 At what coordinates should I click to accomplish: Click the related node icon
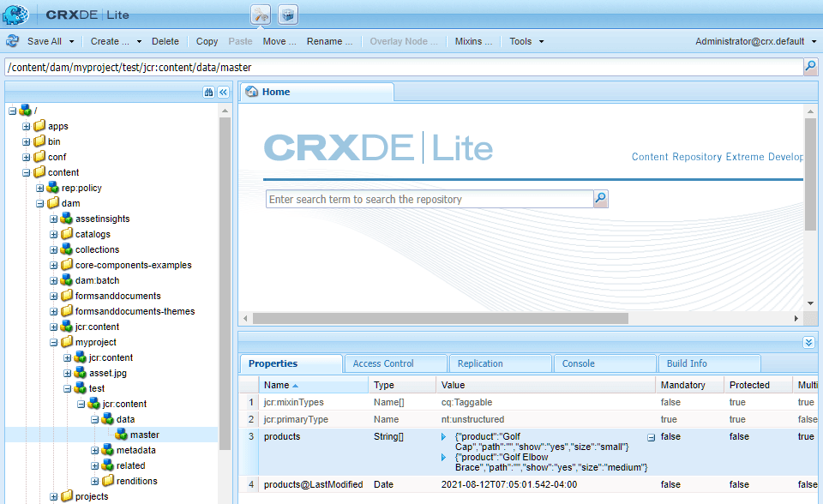(108, 465)
